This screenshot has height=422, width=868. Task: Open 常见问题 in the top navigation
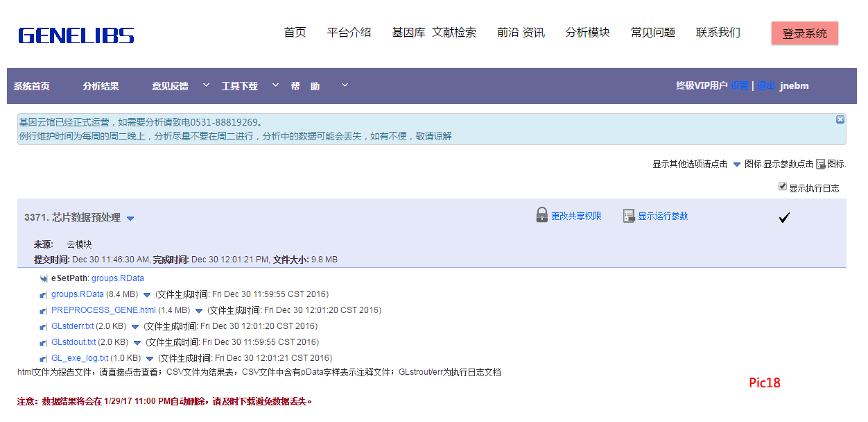pyautogui.click(x=652, y=33)
